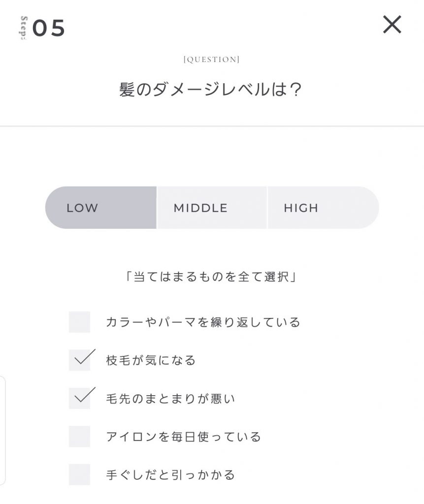Screen dimensions: 424x504
Task: Tap the アイロンを毎日使っている label text
Action: 184,437
